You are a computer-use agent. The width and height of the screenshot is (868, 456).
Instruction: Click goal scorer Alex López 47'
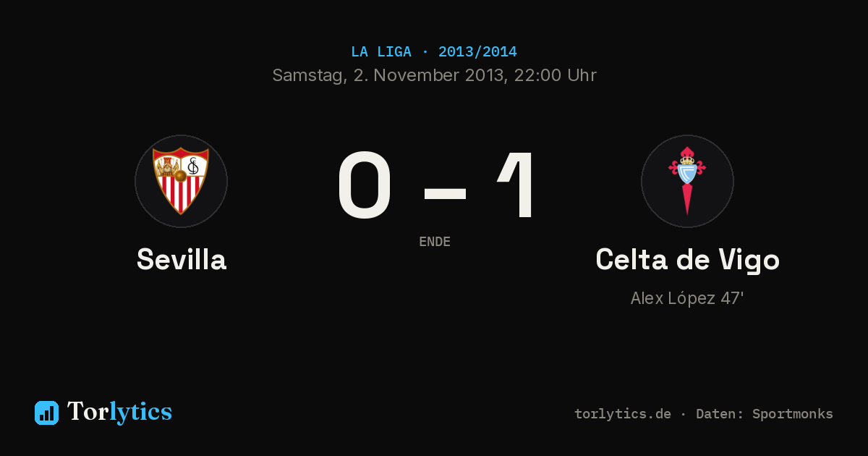point(687,298)
